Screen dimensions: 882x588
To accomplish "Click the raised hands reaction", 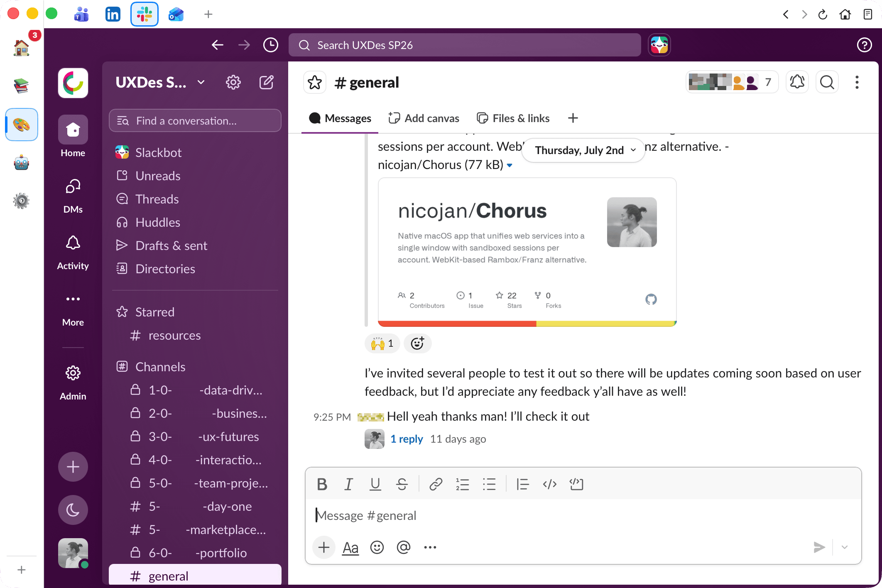I will click(x=382, y=343).
